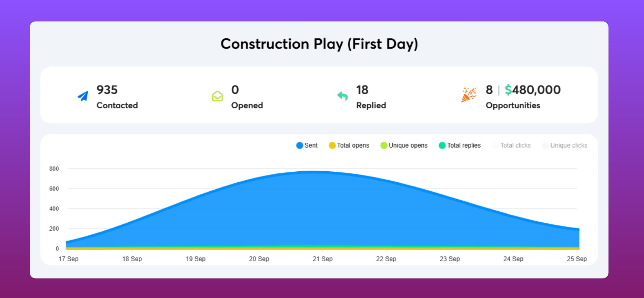Screen dimensions: 644x298
Task: Click the blue paper plane Contacted icon
Action: [x=83, y=96]
